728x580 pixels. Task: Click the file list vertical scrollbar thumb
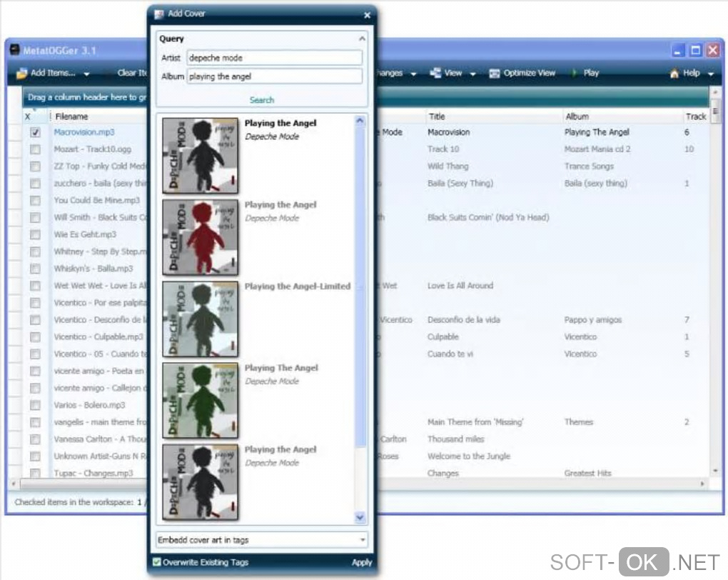(x=715, y=111)
